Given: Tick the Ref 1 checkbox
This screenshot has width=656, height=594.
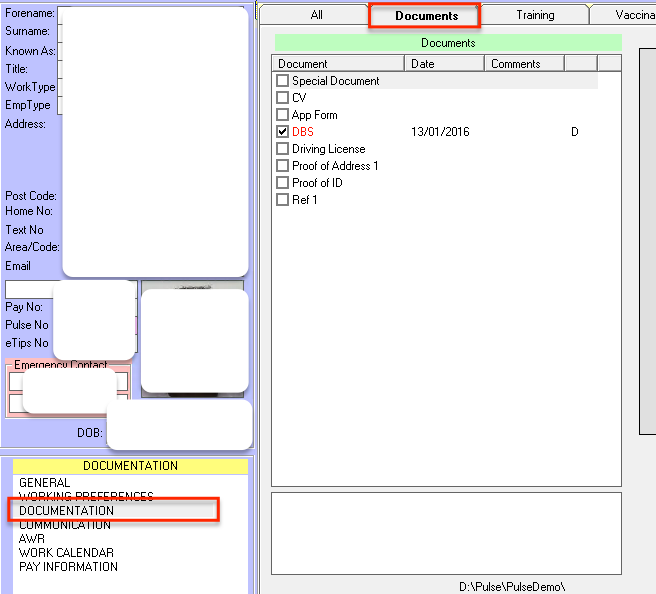Looking at the screenshot, I should coord(283,200).
